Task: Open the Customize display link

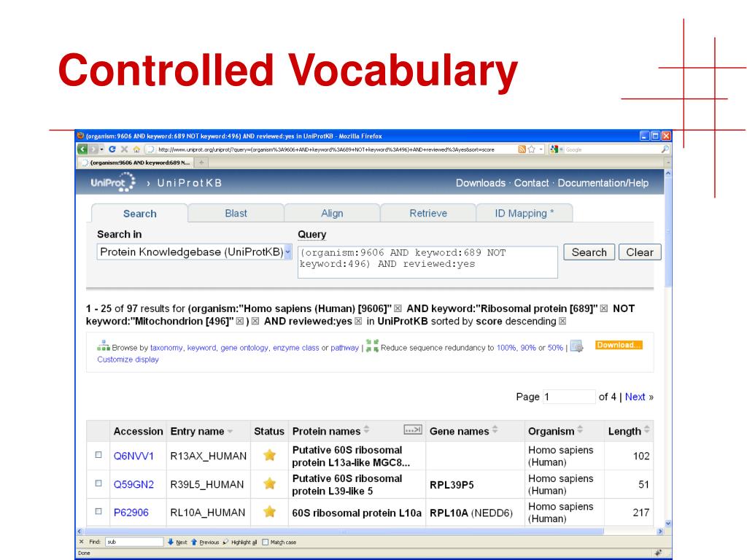Action: click(128, 359)
